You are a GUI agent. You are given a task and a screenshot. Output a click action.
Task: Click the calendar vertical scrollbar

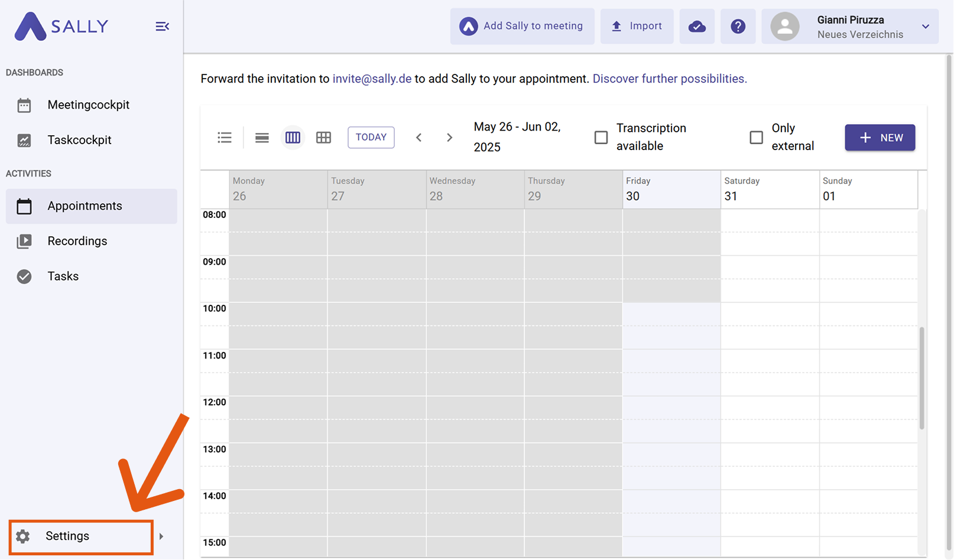(921, 378)
